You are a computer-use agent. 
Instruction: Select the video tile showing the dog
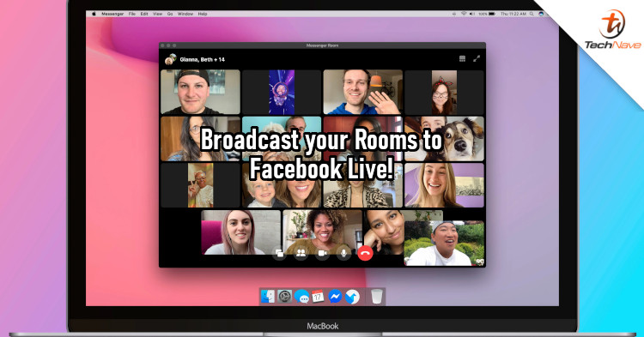coord(445,139)
